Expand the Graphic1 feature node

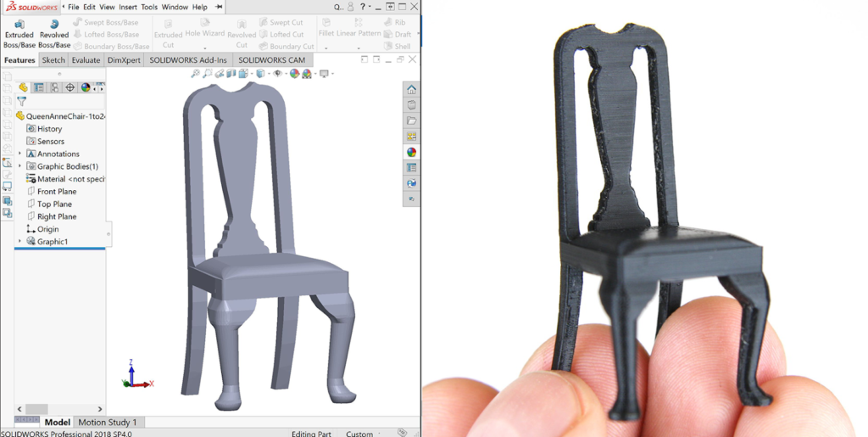point(19,242)
